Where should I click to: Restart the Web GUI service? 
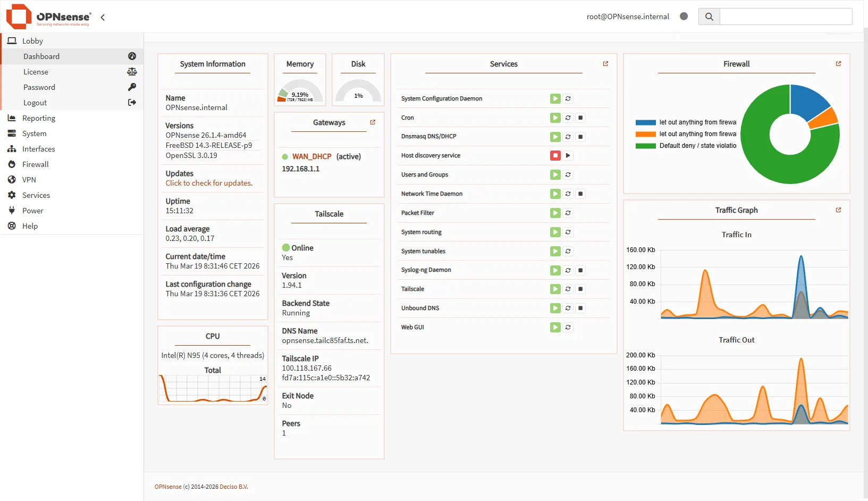tap(568, 327)
